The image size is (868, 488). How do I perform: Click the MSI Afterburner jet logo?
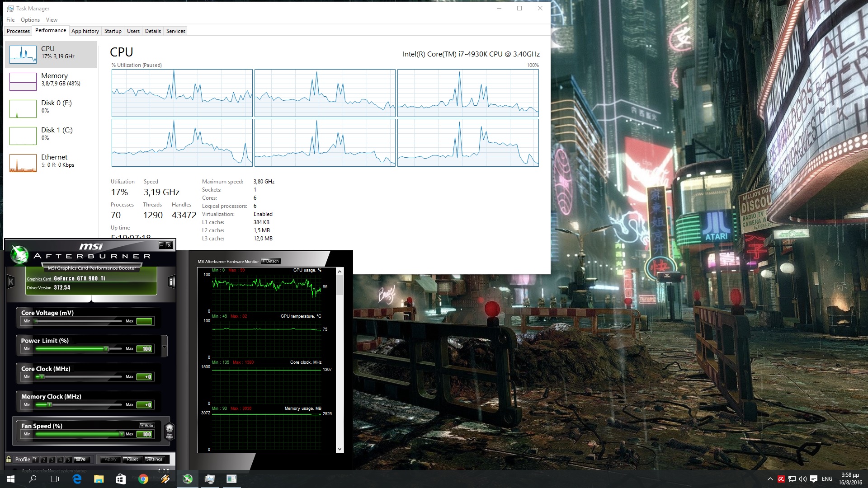tap(19, 254)
